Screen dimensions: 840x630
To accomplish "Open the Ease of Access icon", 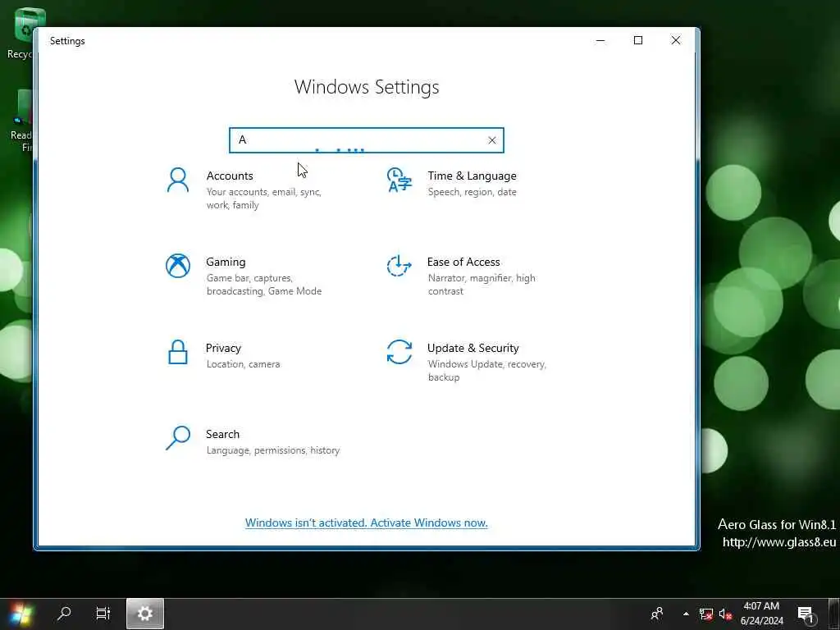I will tap(399, 266).
